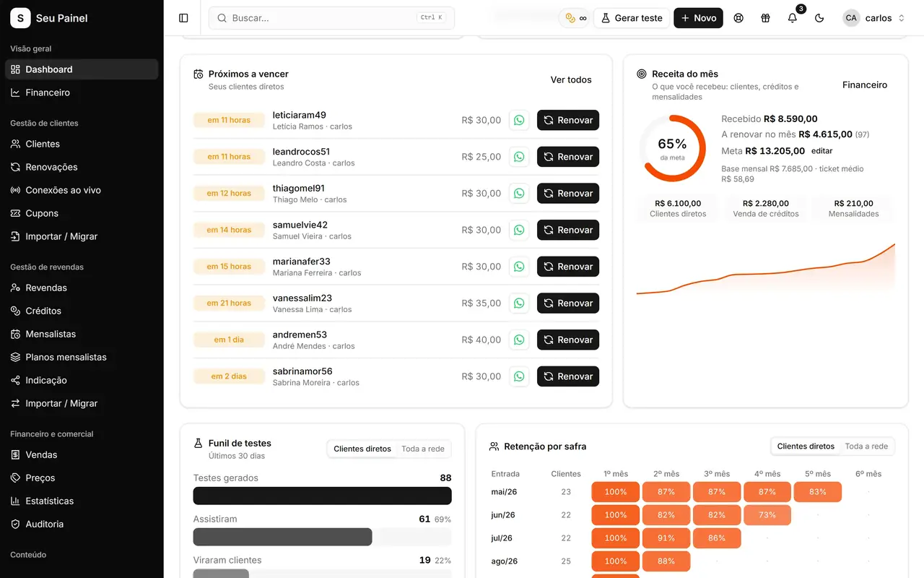The height and width of the screenshot is (578, 924).
Task: Open WhatsApp for sabrinamor56
Action: [519, 376]
